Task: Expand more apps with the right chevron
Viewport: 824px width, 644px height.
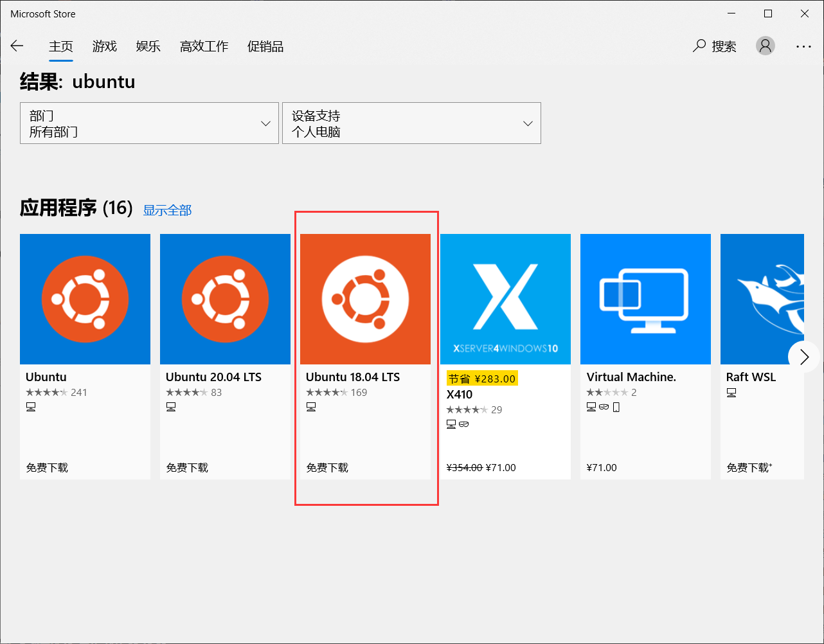Action: click(803, 357)
